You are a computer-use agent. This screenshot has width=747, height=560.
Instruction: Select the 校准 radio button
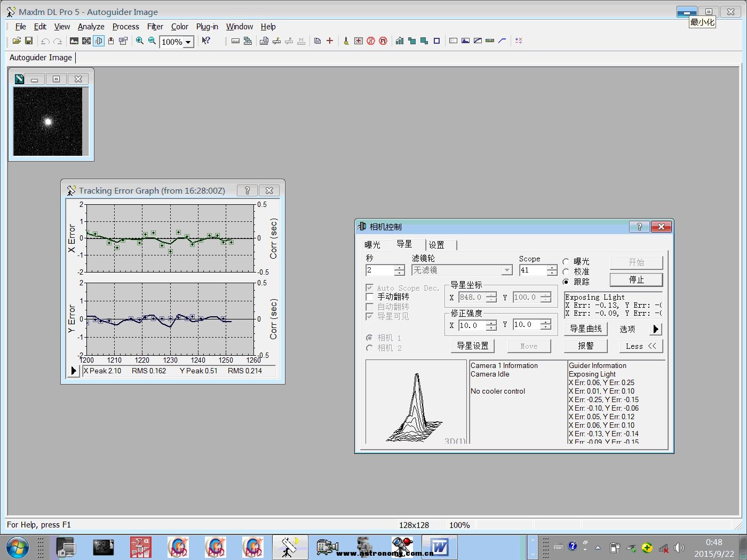click(x=566, y=272)
